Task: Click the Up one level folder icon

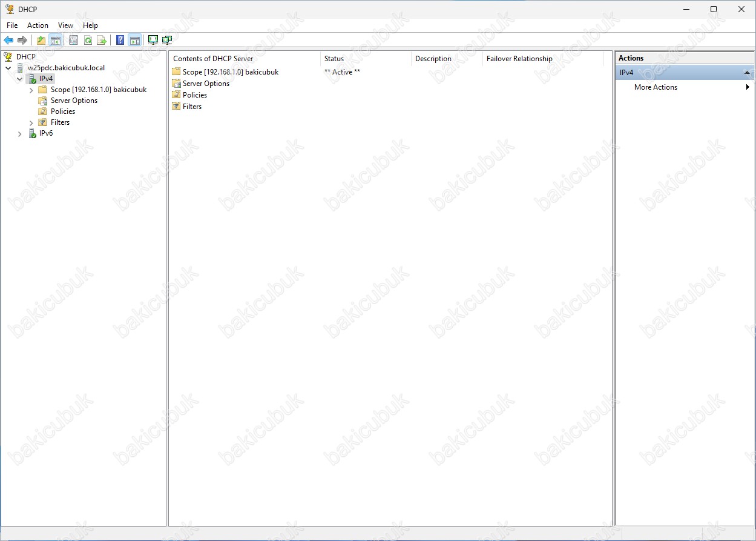Action: tap(41, 41)
